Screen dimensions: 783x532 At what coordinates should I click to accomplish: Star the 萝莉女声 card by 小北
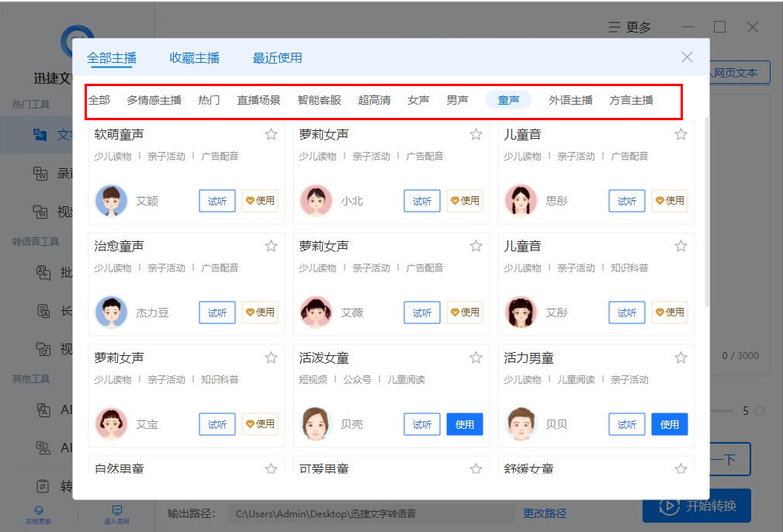pos(476,134)
